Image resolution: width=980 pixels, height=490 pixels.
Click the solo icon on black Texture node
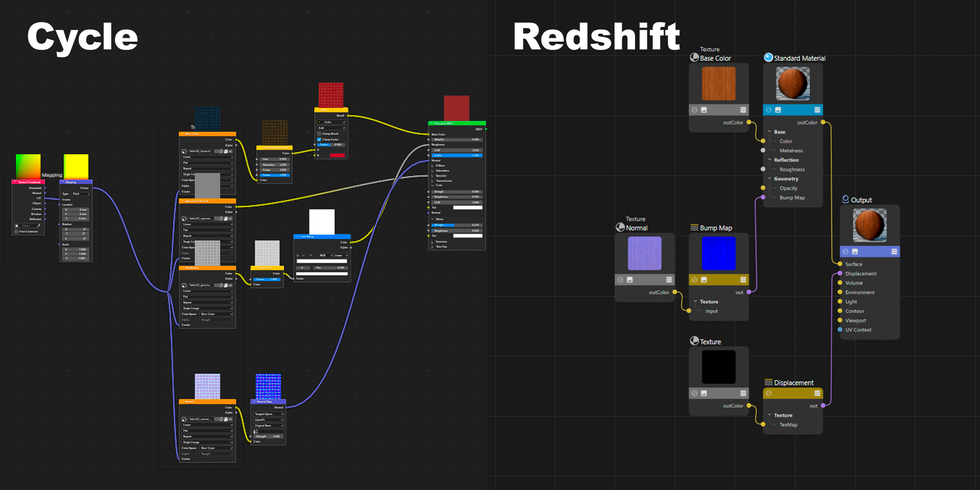click(x=694, y=393)
